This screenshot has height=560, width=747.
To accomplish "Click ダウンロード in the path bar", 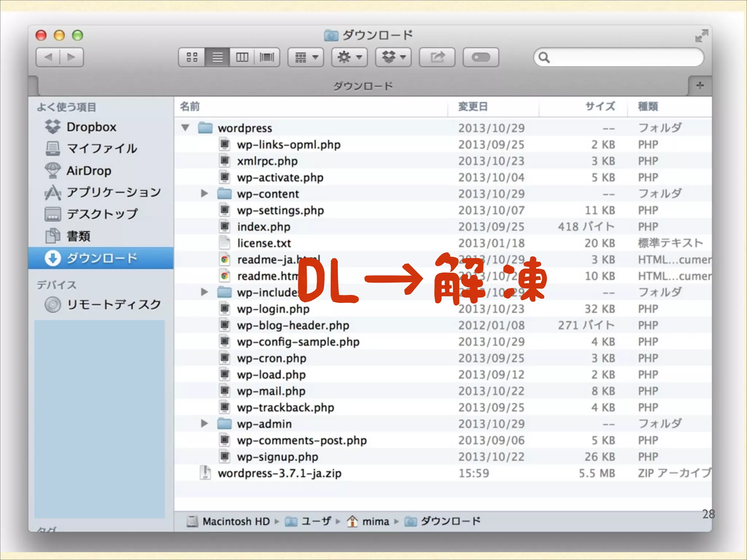I will click(x=443, y=521).
